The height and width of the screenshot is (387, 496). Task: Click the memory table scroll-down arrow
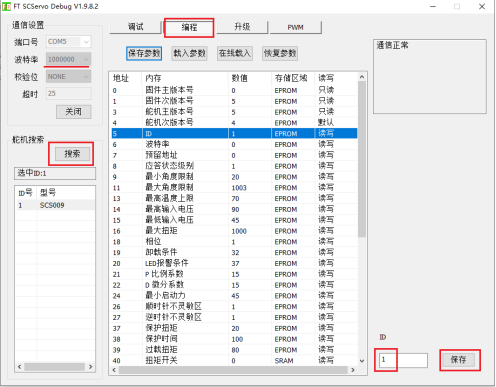coord(362,361)
